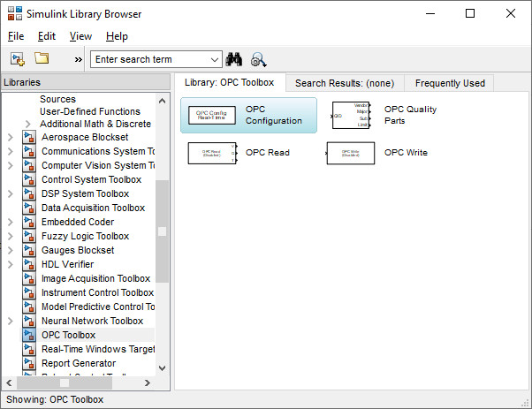Open the search term dropdown arrow
This screenshot has width=532, height=409.
pos(215,59)
